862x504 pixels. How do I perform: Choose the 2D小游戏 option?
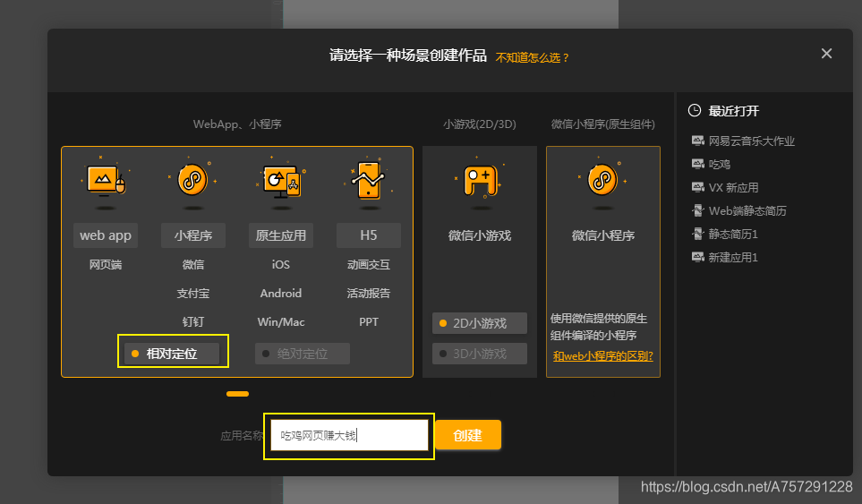[480, 323]
